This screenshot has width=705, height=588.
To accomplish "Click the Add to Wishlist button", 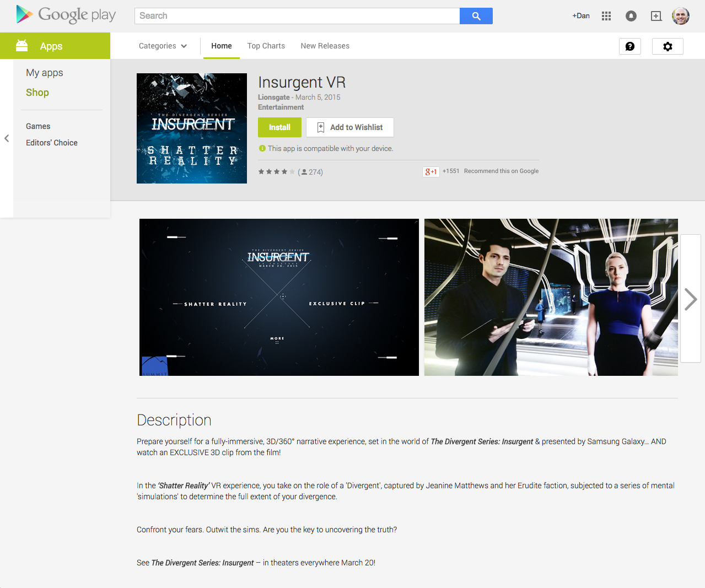I will pyautogui.click(x=350, y=127).
